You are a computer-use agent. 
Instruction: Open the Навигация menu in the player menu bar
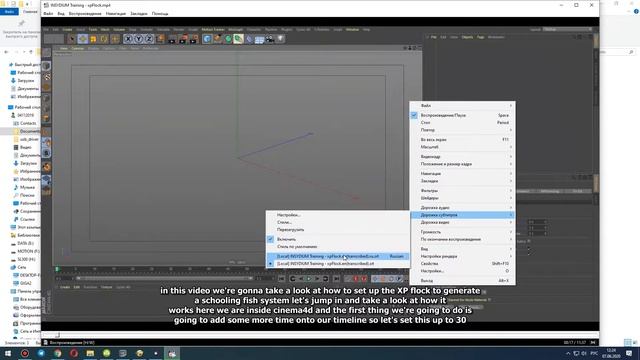point(116,13)
